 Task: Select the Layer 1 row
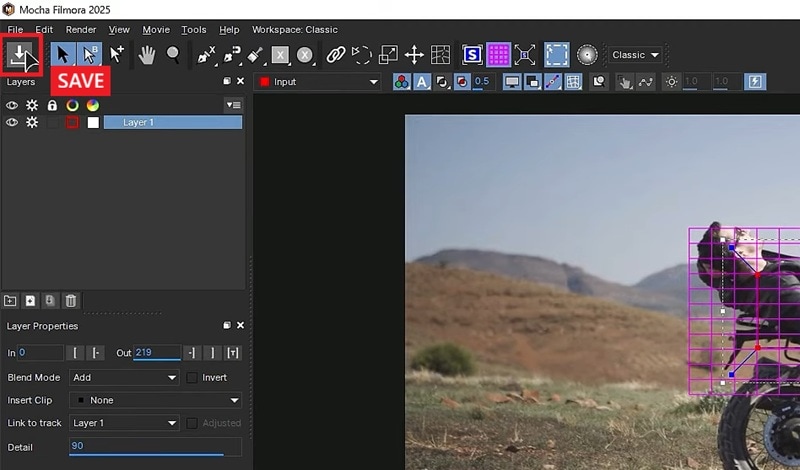[173, 122]
